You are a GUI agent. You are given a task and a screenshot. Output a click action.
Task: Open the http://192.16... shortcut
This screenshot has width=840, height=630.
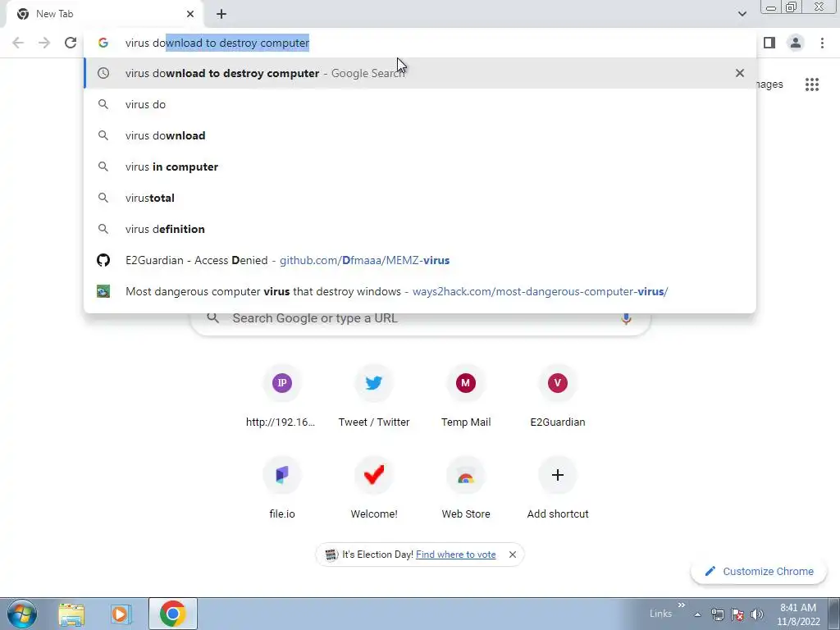click(x=282, y=397)
